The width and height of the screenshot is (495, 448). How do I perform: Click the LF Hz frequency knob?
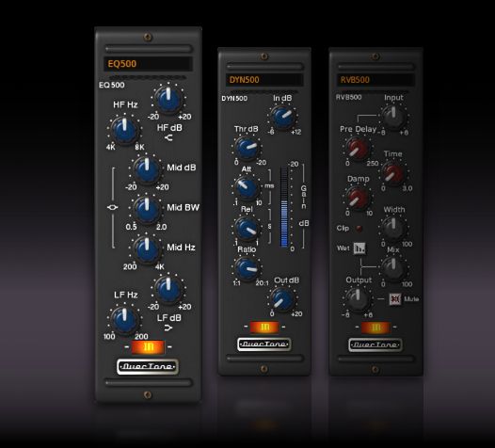[x=124, y=319]
